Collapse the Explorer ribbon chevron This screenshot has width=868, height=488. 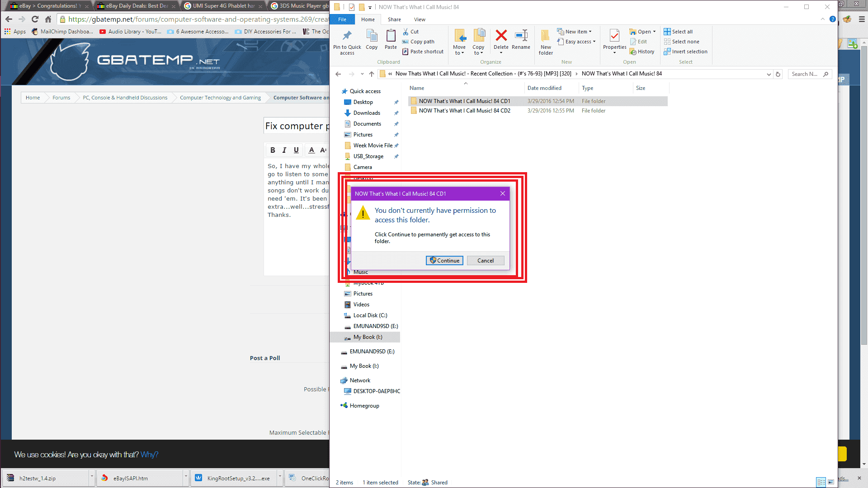pyautogui.click(x=822, y=19)
